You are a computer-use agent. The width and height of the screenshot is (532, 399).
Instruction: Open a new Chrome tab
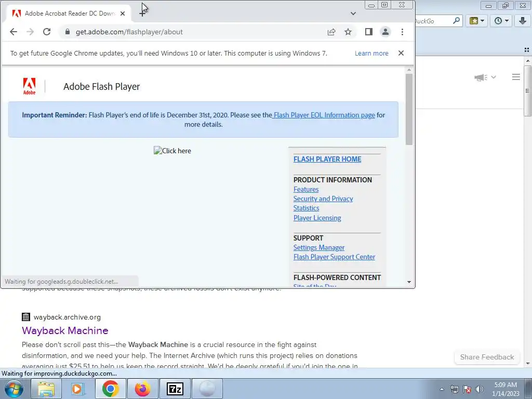(x=142, y=14)
